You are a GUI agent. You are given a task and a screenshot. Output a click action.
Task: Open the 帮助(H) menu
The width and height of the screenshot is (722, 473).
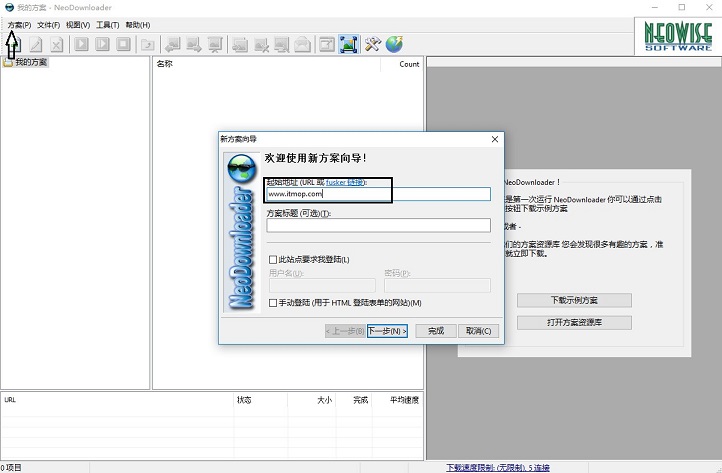[x=138, y=25]
